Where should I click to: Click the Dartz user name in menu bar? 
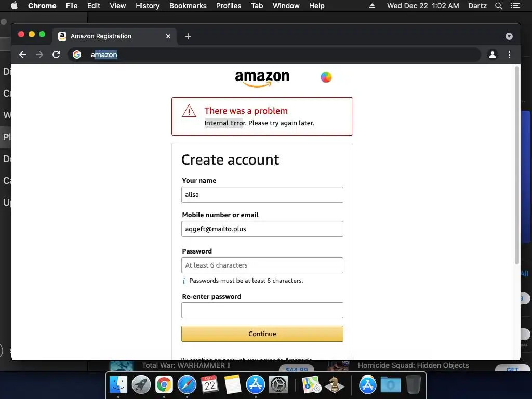tap(477, 6)
